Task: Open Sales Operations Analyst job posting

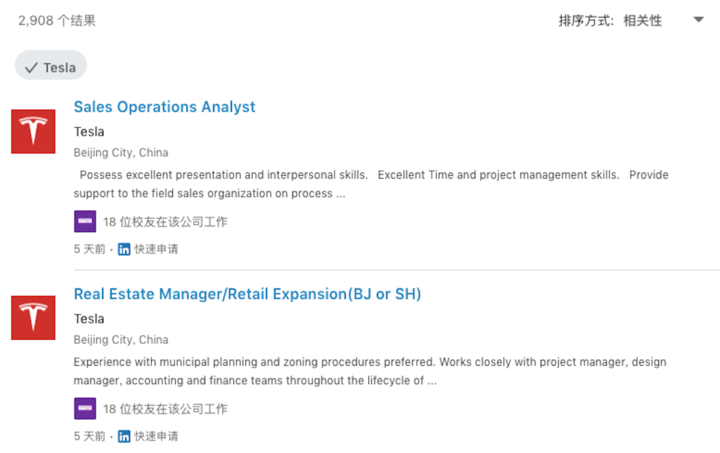Action: [x=164, y=107]
